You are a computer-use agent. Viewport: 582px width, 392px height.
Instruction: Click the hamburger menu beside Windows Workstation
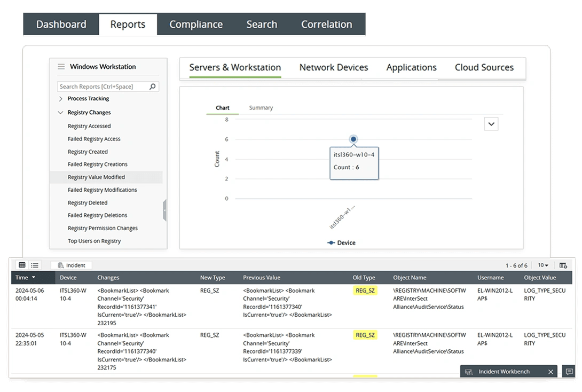coord(61,67)
